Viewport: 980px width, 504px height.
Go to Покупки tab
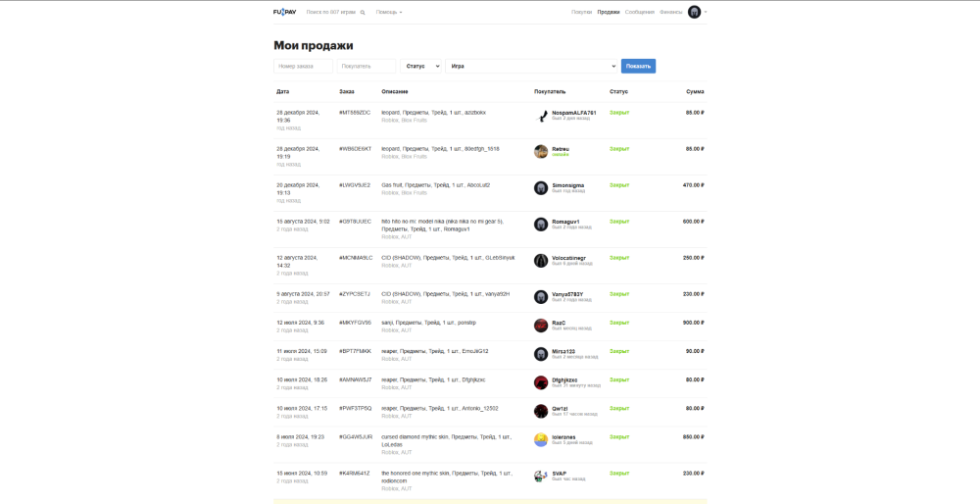(581, 12)
